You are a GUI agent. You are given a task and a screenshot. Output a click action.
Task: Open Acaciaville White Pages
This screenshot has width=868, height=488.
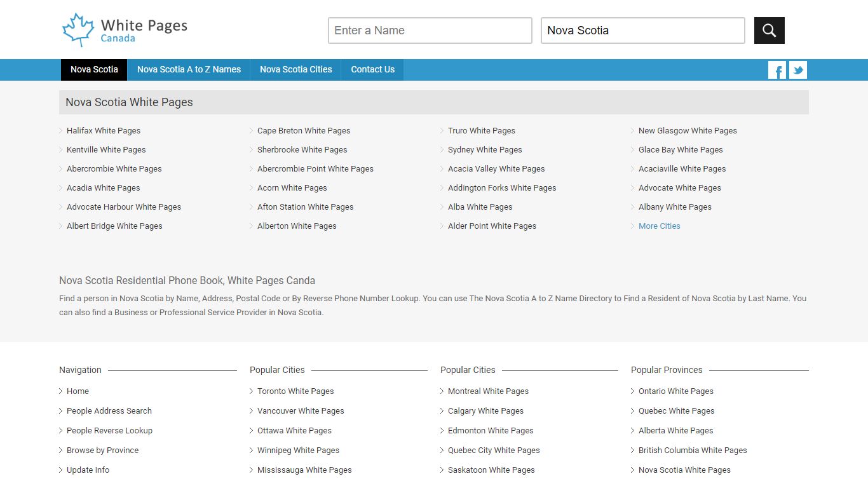(682, 169)
